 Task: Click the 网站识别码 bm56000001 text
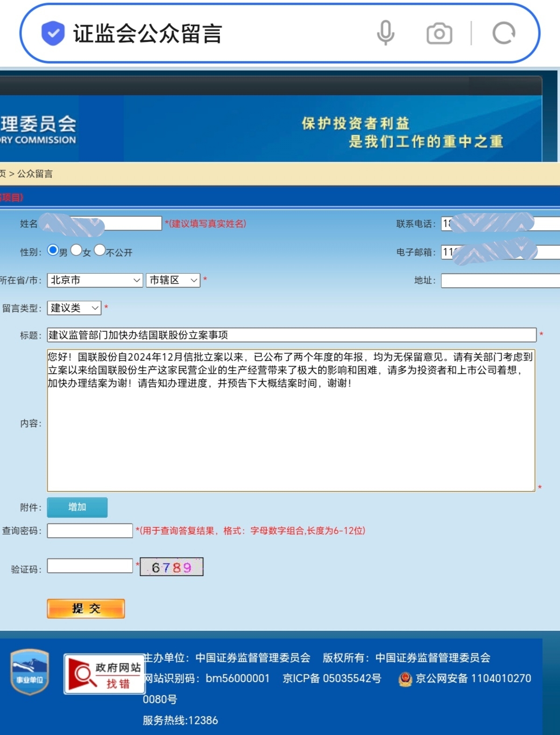click(206, 678)
